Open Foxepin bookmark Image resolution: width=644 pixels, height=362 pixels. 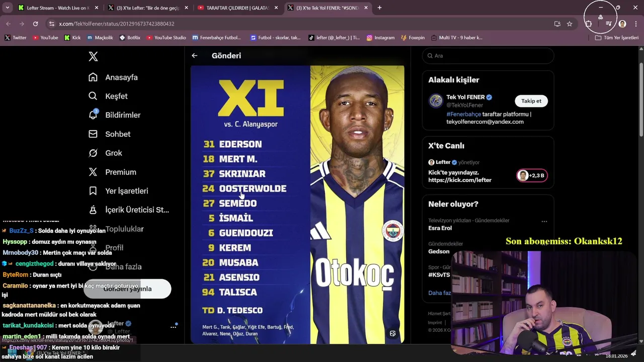coord(413,38)
